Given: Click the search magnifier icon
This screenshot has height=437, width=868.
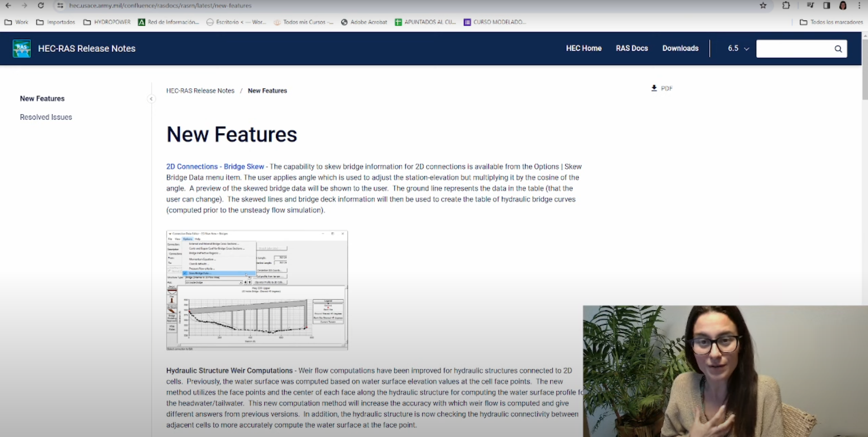Looking at the screenshot, I should pyautogui.click(x=838, y=49).
